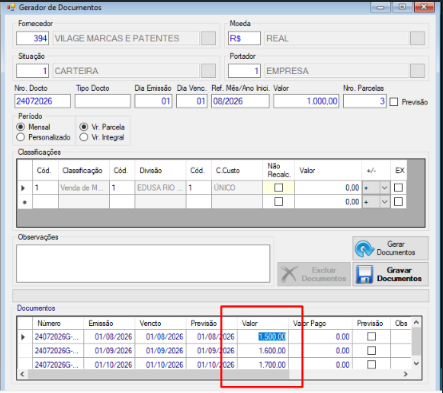The image size is (443, 393).
Task: Click the selected value cell 1.500,00
Action: pos(263,337)
